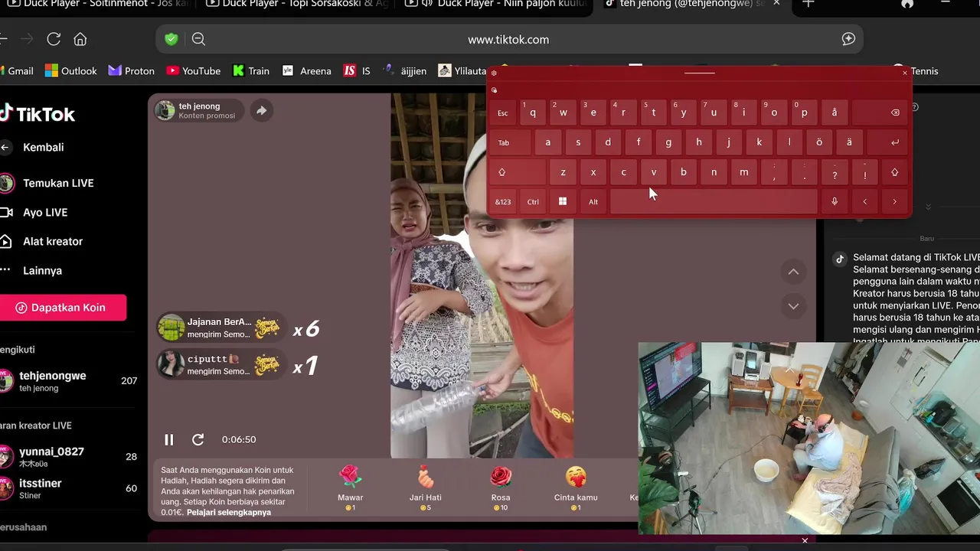
Task: Open the itsstiner recommended LIVE creator
Action: 69,488
